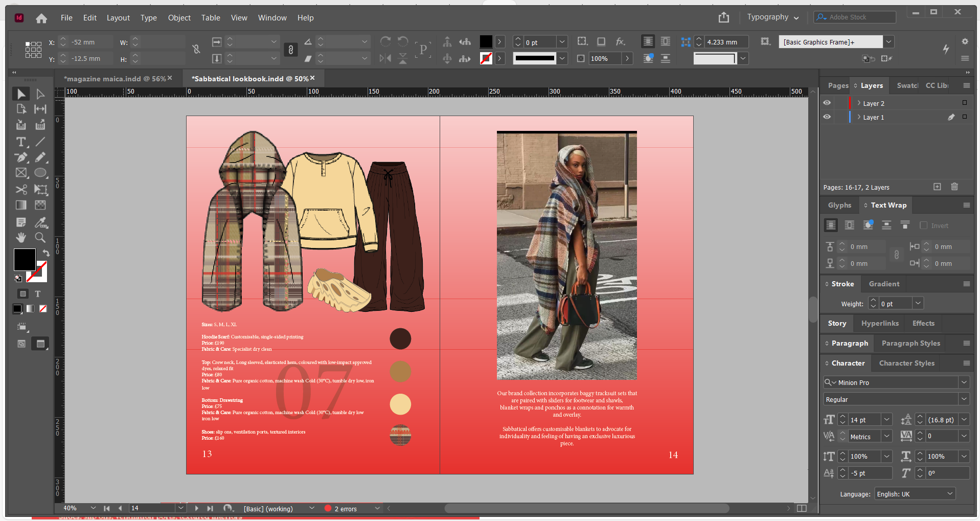Open the Paragraph Styles panel tab
Image resolution: width=980 pixels, height=521 pixels.
[x=910, y=344]
